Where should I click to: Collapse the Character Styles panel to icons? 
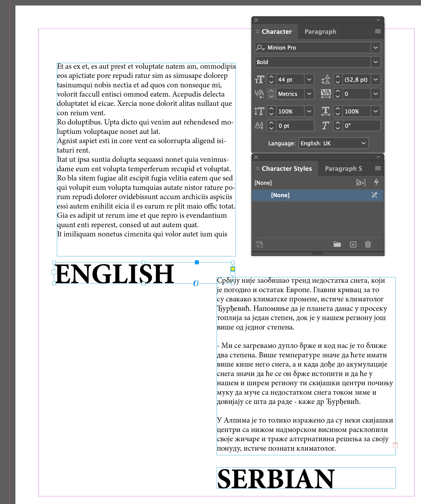[378, 157]
